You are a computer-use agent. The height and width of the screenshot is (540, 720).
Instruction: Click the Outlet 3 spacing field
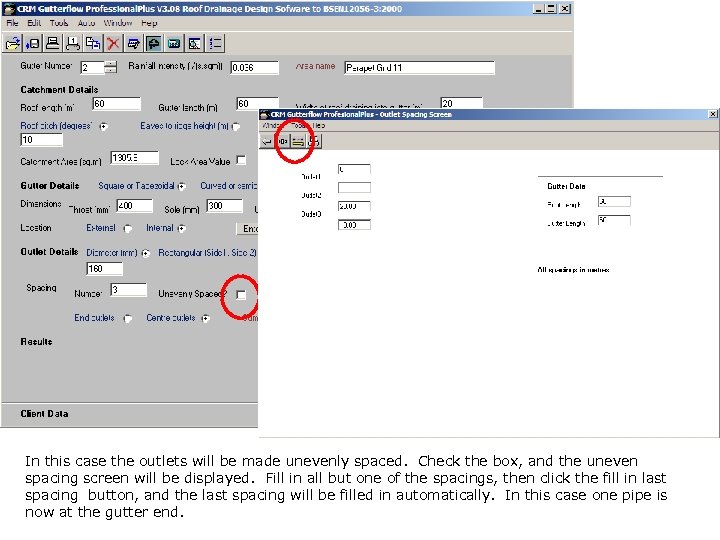(x=354, y=206)
